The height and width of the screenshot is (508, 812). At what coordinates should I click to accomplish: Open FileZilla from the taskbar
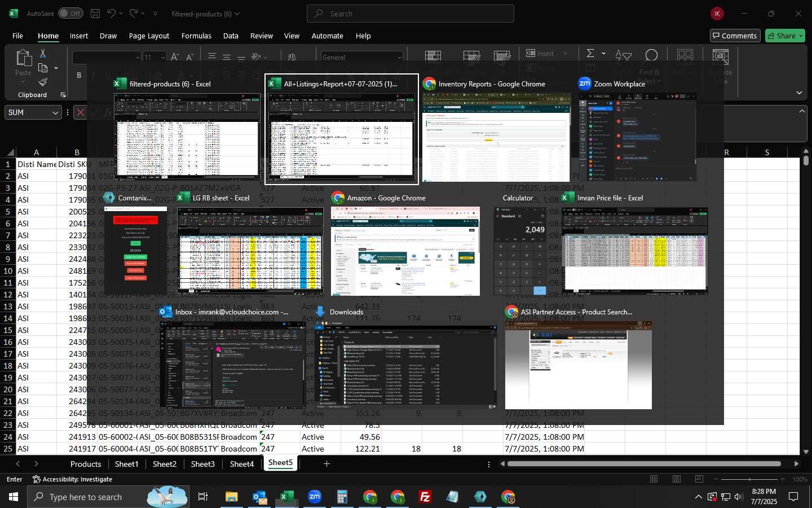click(425, 497)
